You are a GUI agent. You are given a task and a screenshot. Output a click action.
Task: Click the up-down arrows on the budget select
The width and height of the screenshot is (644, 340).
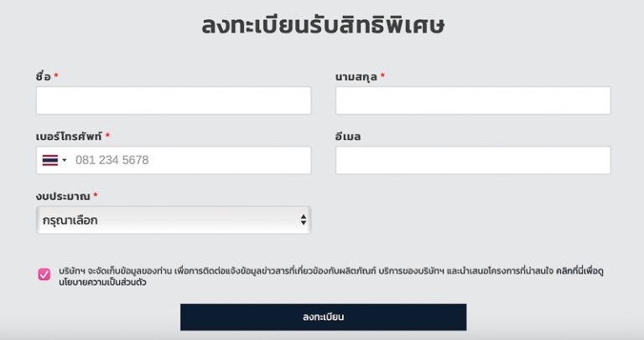pos(303,220)
